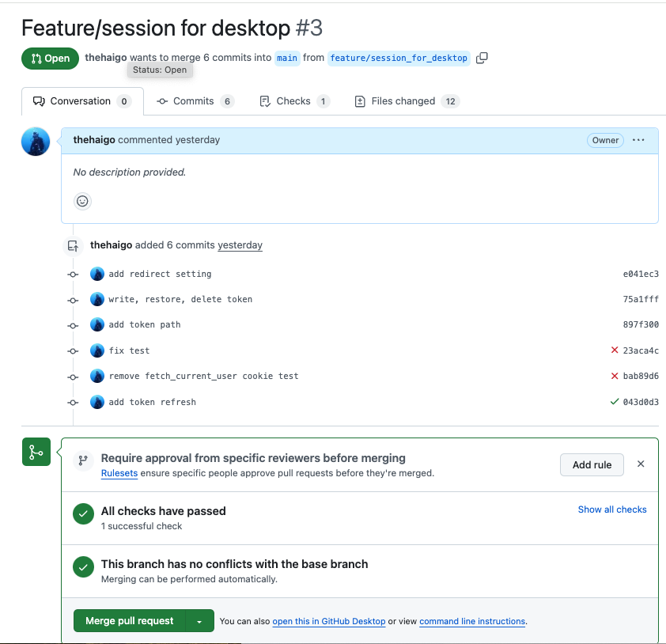Viewport: 666px width, 644px height.
Task: Open the add redirect setting commit
Action: coord(160,274)
